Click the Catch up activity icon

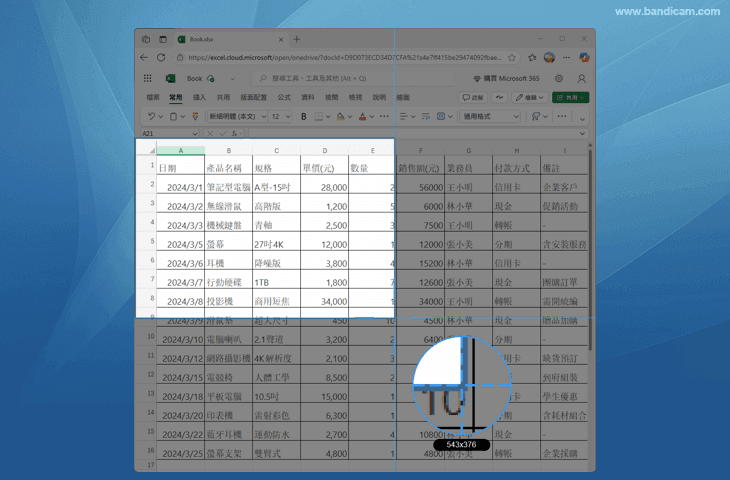(x=500, y=97)
